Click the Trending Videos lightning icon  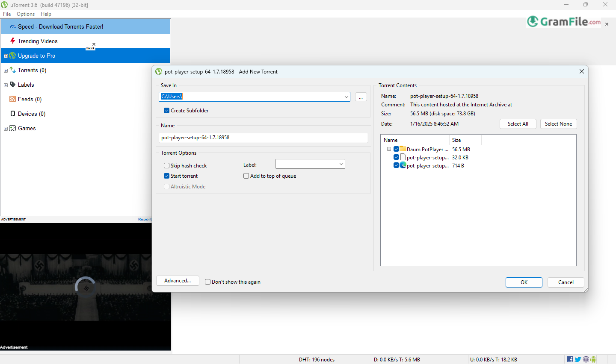(x=13, y=41)
